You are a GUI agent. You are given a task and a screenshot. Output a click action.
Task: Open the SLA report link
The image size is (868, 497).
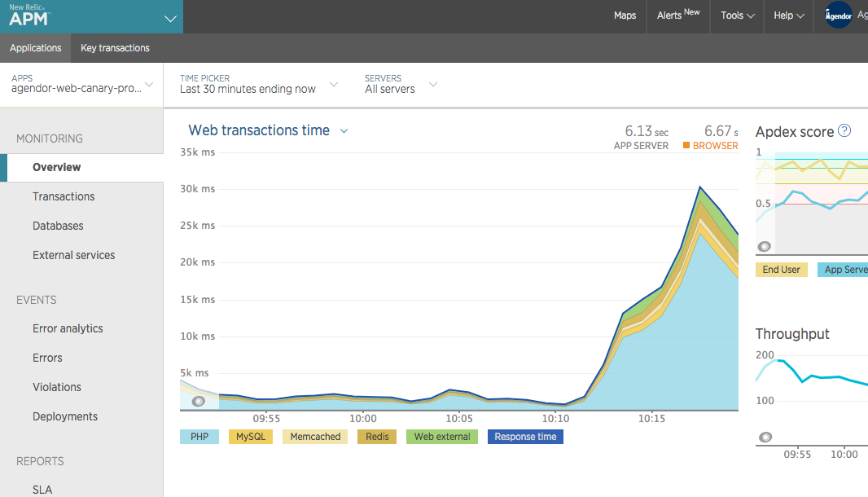42,490
